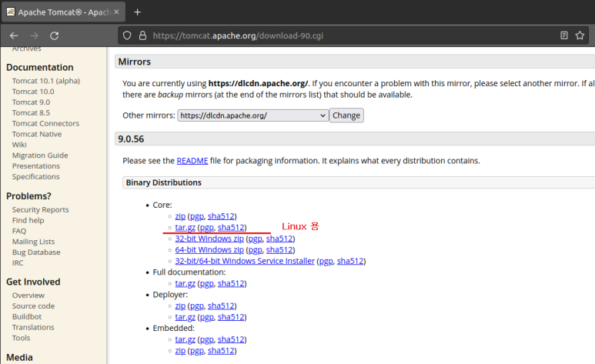Open Tomcat Native sidebar link
The width and height of the screenshot is (595, 364).
37,134
